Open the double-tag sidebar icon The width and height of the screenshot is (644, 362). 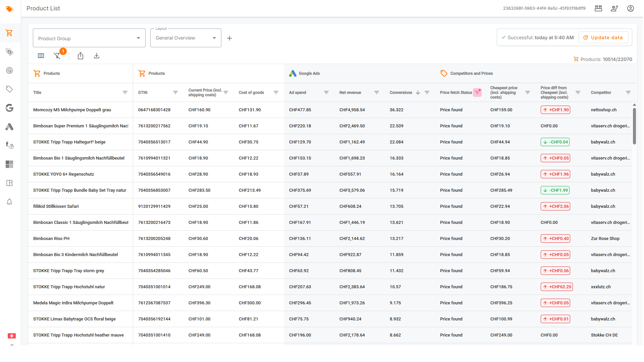9,52
